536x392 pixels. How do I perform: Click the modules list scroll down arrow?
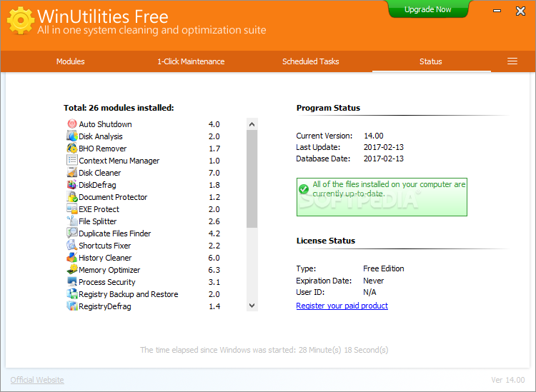[x=252, y=306]
